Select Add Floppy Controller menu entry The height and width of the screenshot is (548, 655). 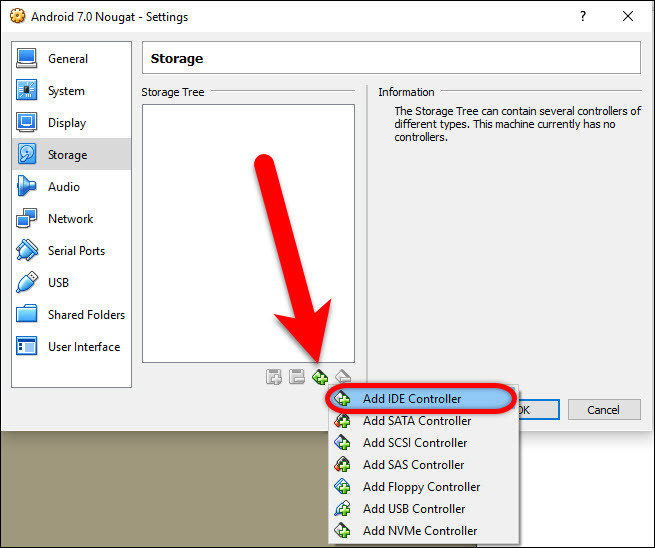424,487
